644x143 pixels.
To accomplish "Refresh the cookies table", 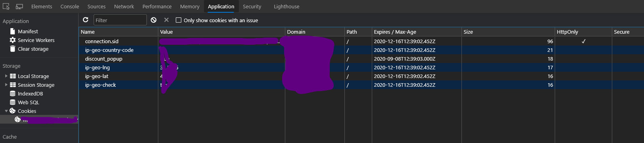I will [85, 20].
